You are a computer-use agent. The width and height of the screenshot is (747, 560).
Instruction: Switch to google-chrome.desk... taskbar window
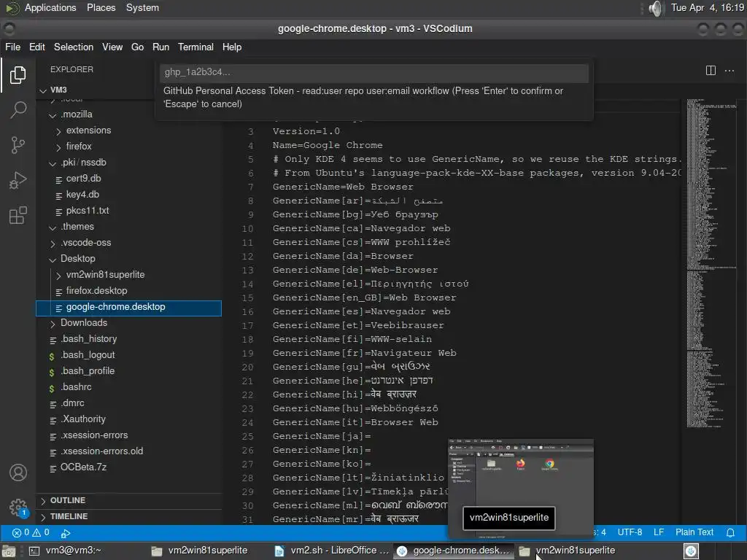tap(454, 551)
